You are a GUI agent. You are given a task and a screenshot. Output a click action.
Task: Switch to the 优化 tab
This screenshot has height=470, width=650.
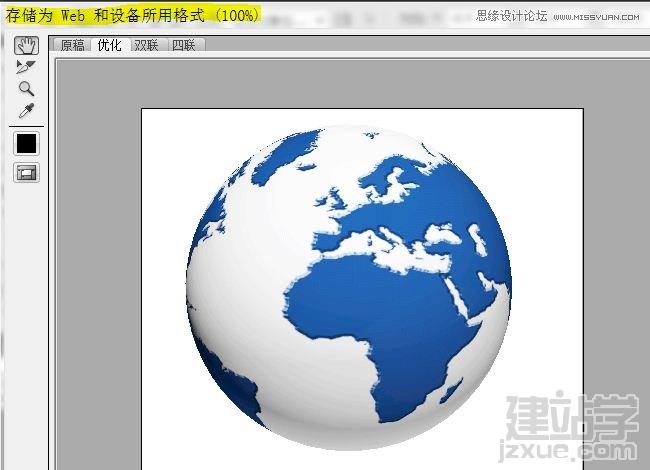coord(109,45)
